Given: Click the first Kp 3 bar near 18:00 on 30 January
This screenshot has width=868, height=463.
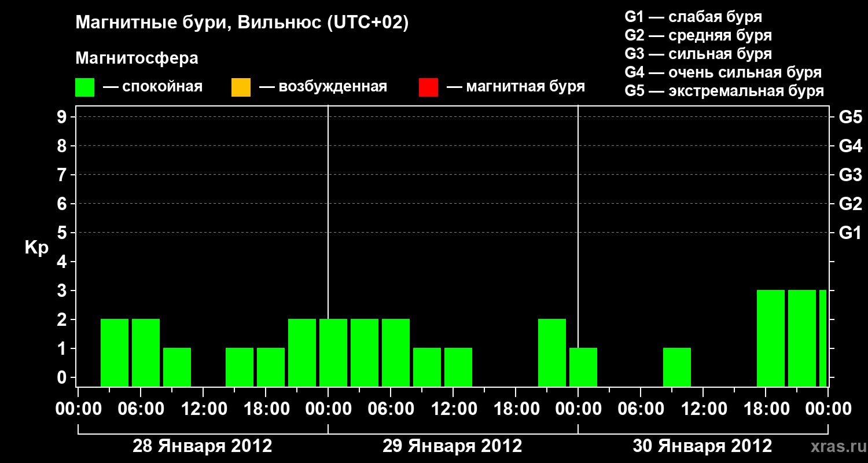Looking at the screenshot, I should tap(771, 338).
